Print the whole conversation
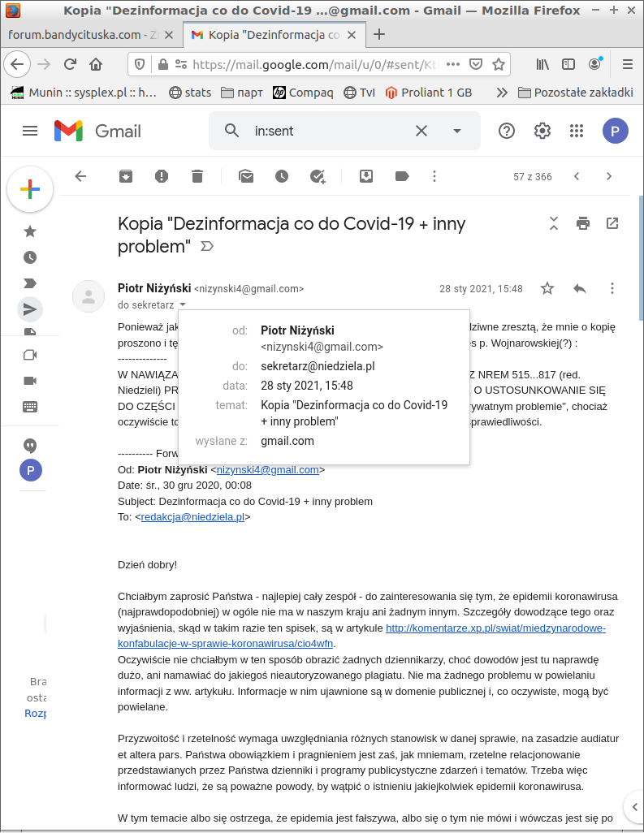Screen dimensions: 644x833 click(583, 223)
